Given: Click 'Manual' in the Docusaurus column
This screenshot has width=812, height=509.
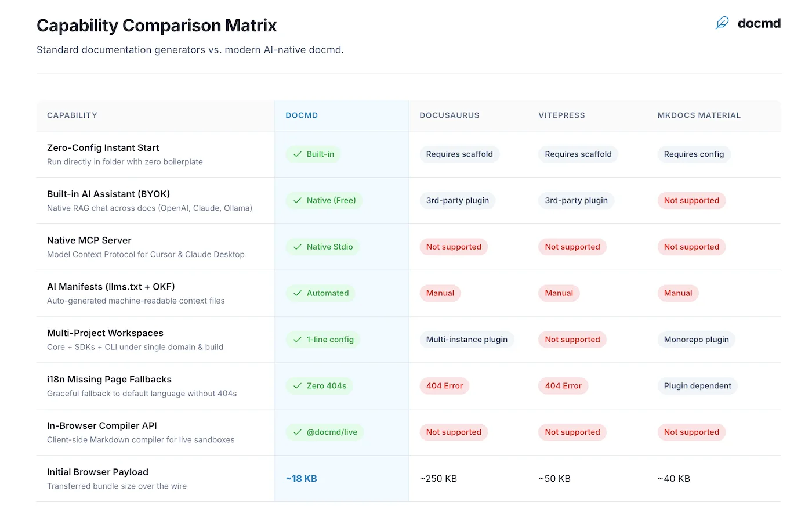Looking at the screenshot, I should (x=440, y=294).
